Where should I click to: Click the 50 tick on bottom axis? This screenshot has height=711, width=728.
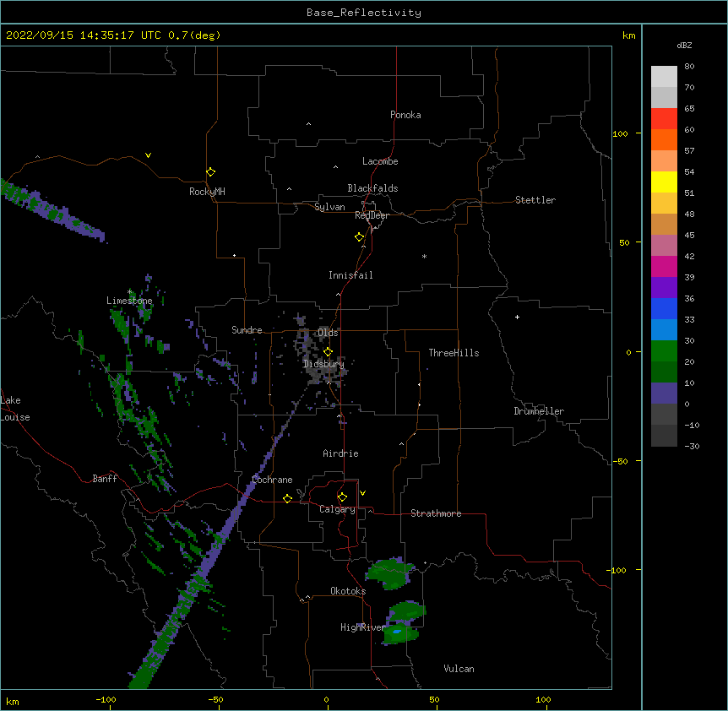pyautogui.click(x=434, y=699)
